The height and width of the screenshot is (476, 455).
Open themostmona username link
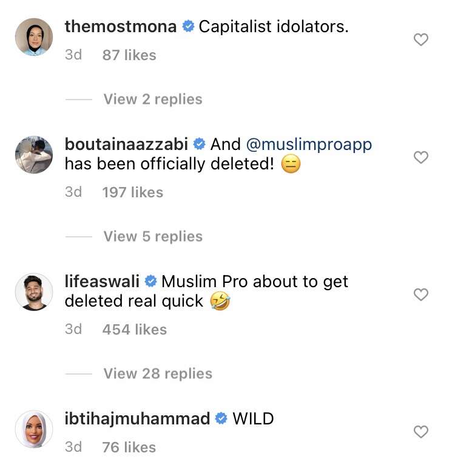click(120, 27)
